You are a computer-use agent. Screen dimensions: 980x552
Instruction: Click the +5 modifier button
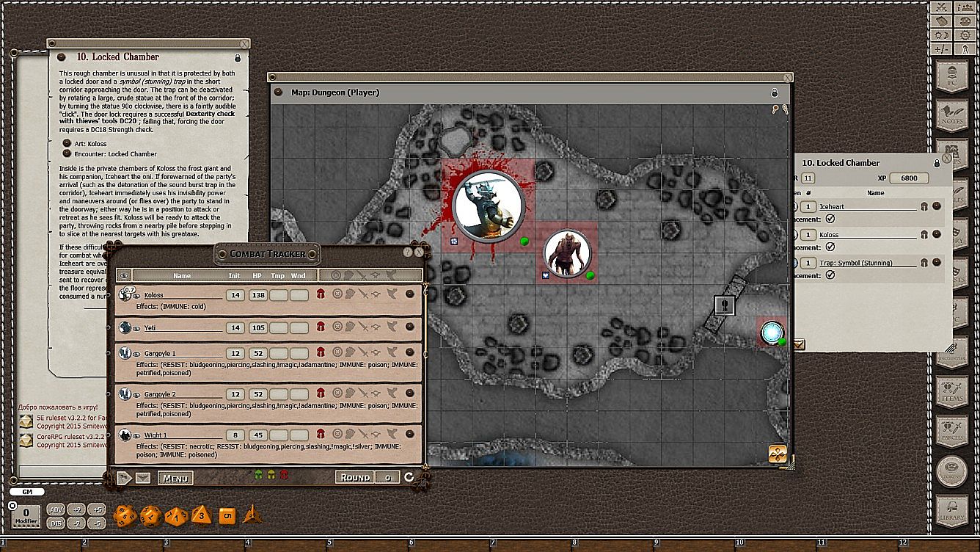[97, 509]
